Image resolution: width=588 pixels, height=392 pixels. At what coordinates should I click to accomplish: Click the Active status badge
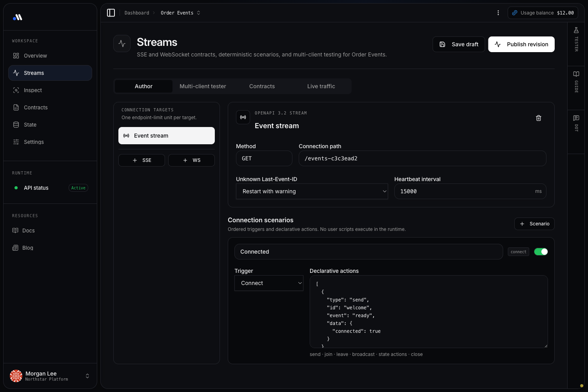coord(78,188)
